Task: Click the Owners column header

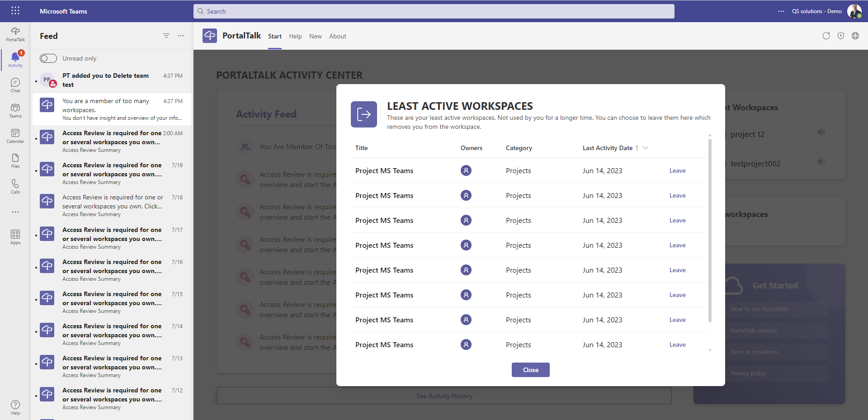Action: [x=472, y=148]
